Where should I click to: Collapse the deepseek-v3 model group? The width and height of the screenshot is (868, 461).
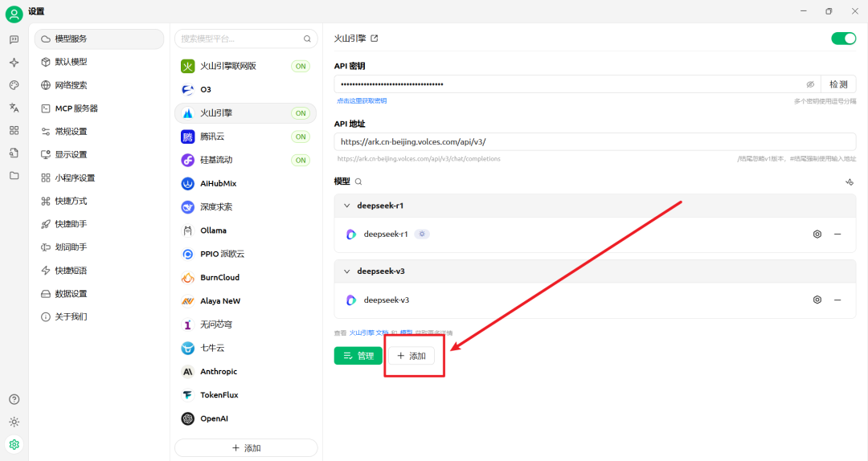pyautogui.click(x=346, y=271)
